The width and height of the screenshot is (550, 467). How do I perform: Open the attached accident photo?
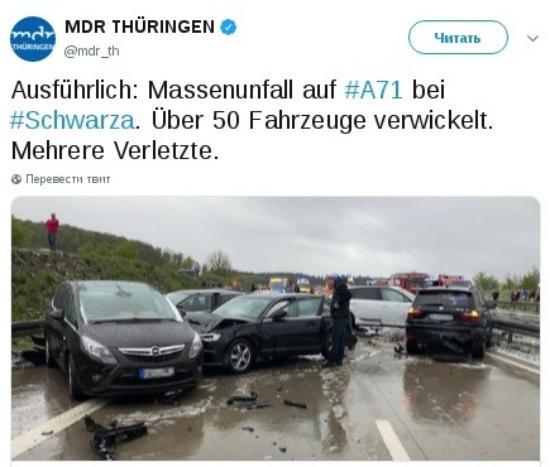[x=275, y=328]
